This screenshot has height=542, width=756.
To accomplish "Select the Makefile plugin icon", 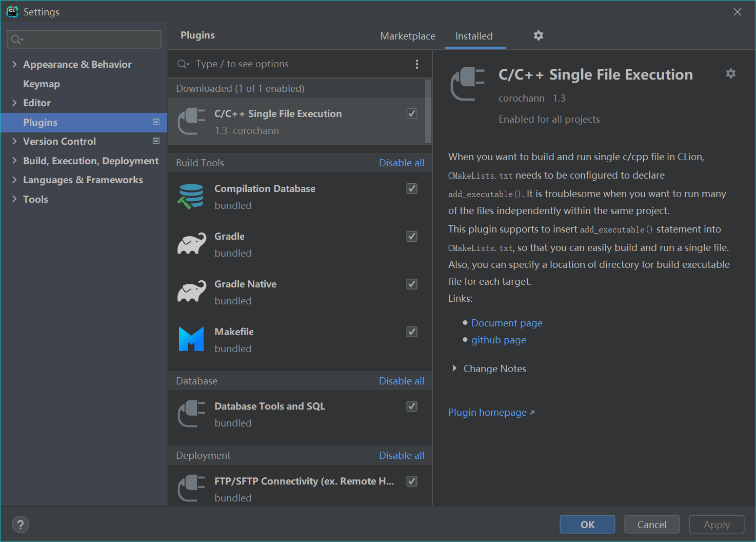I will 191,339.
